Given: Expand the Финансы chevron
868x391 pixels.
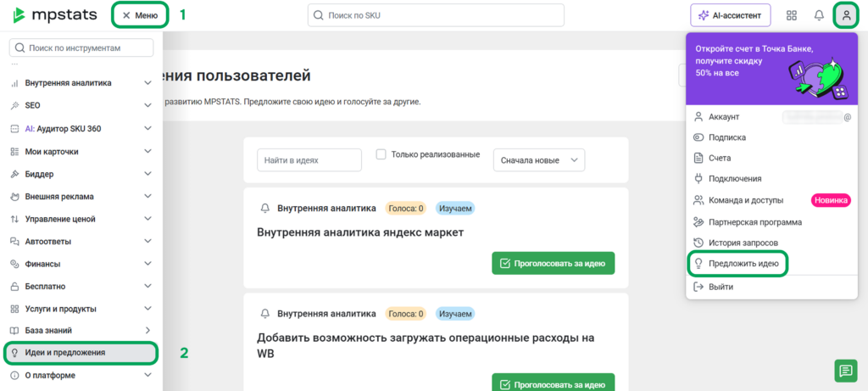Looking at the screenshot, I should tap(147, 264).
